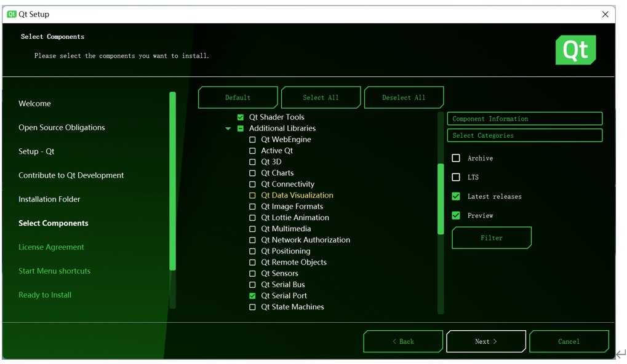Check the Qt Lottie Animation checkbox
Image resolution: width=627 pixels, height=364 pixels.
[x=252, y=218]
